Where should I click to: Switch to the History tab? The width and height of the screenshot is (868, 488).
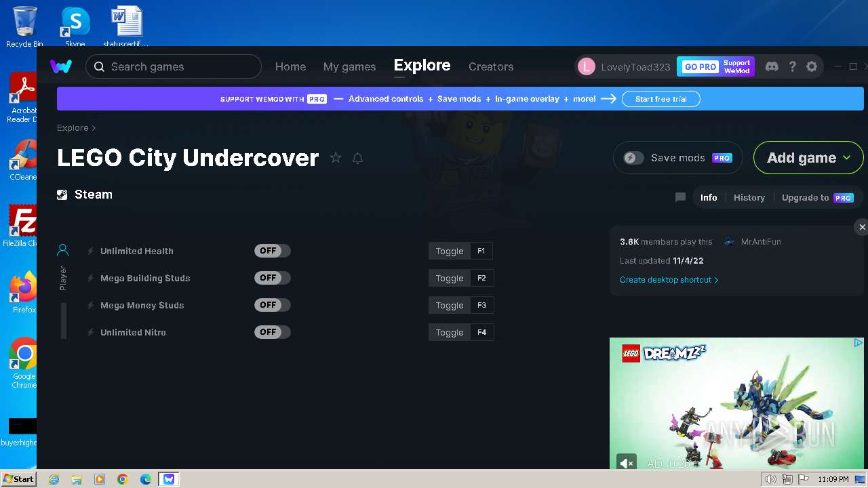749,197
